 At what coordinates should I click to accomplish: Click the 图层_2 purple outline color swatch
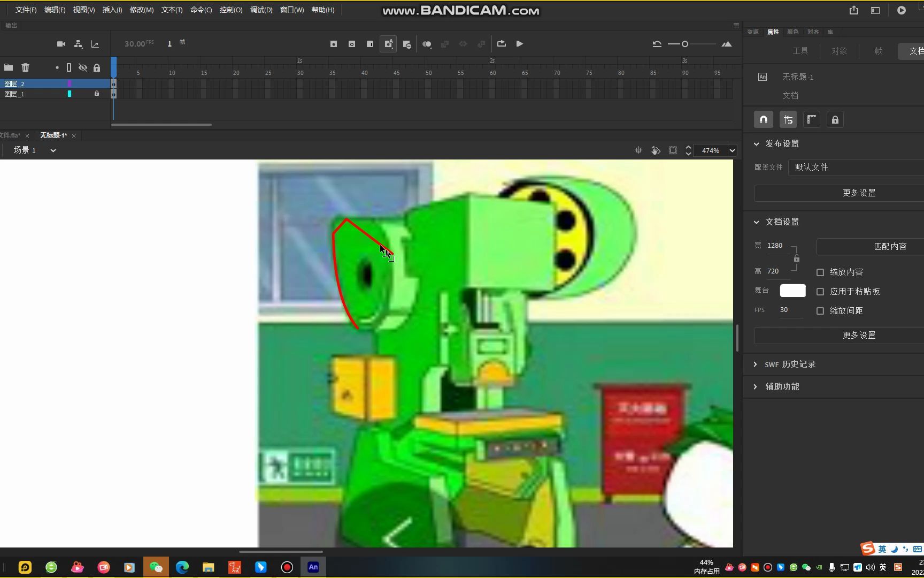point(70,83)
